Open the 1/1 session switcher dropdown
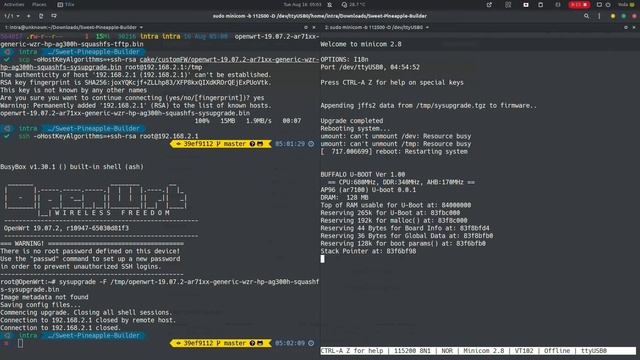The image size is (640, 360). pos(12,16)
